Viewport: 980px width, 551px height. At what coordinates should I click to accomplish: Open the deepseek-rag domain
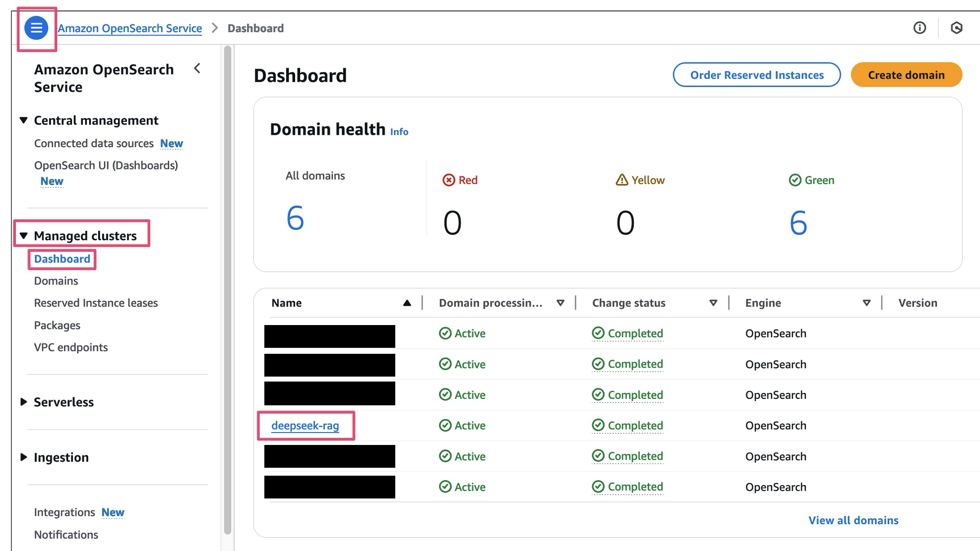coord(306,425)
